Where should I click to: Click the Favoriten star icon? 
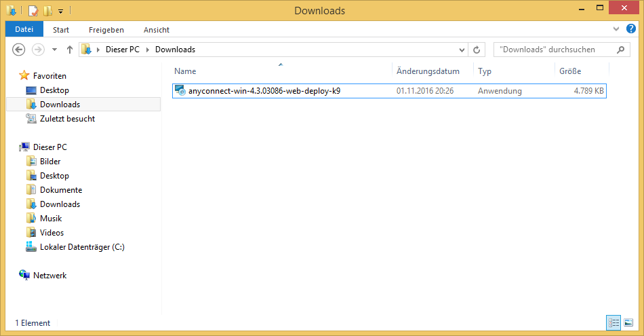pos(24,75)
